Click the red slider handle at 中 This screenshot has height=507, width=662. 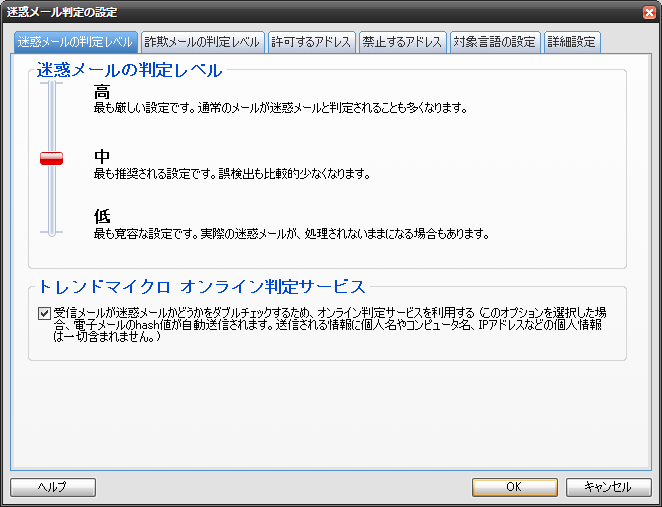[52, 158]
